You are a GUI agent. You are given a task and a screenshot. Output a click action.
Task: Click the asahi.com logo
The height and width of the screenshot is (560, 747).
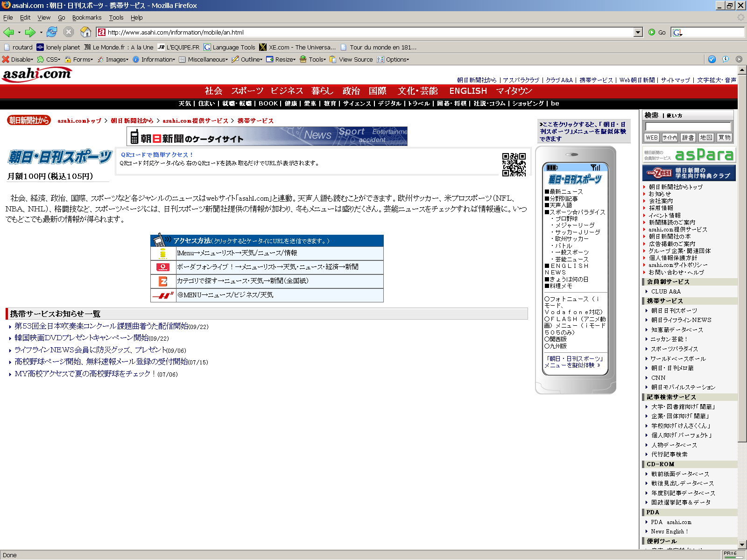[x=37, y=74]
